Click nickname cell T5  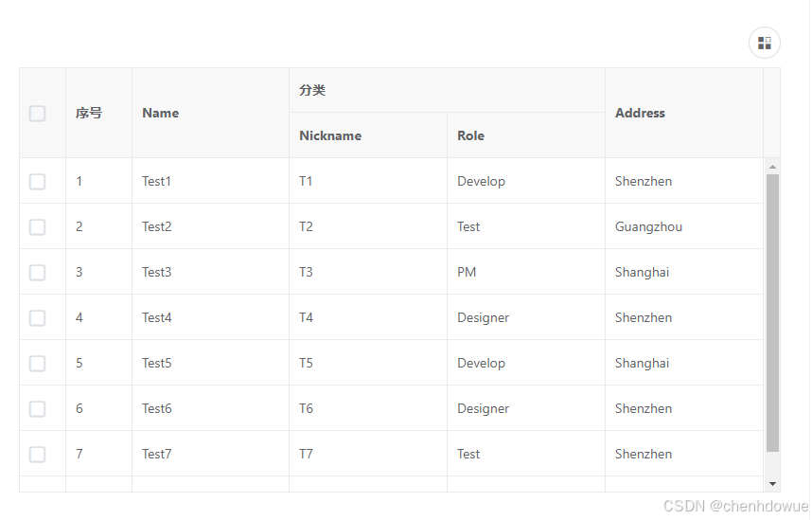[x=368, y=363]
